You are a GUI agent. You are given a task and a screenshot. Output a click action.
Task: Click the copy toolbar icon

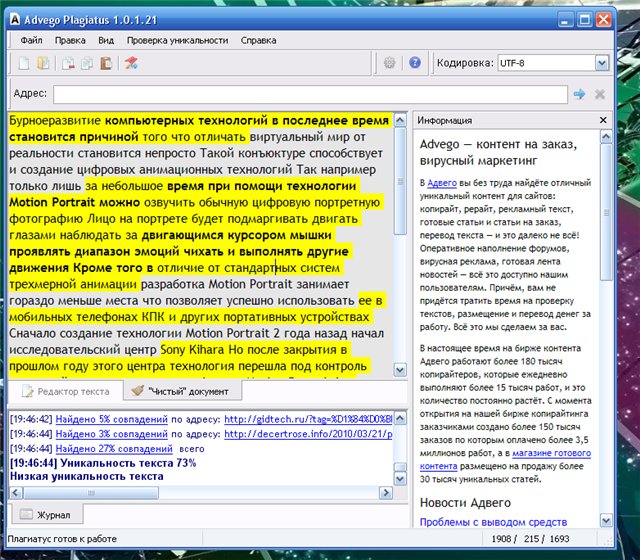(87, 64)
